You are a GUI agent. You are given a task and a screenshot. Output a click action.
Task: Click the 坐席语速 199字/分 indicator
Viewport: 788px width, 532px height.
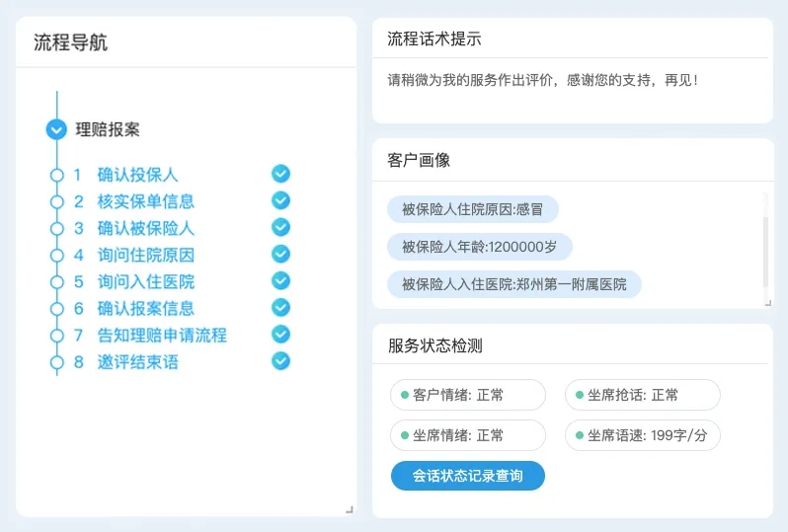click(643, 435)
